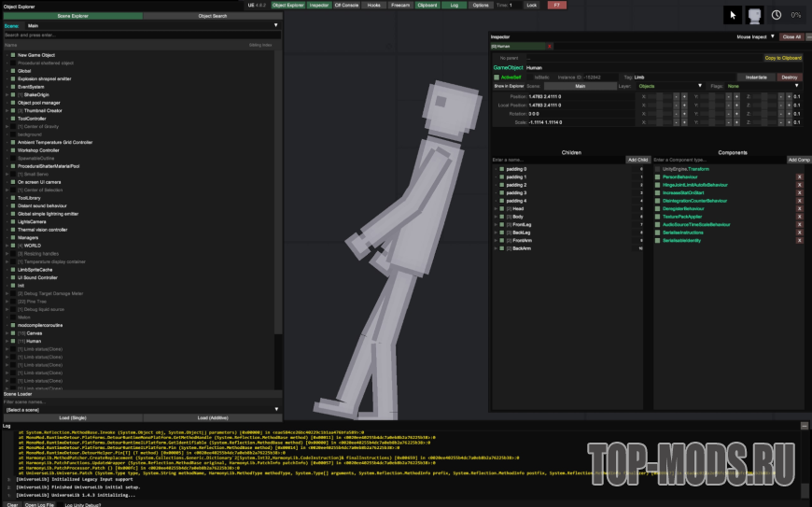Click the Copy to Clipboard button
This screenshot has width=812, height=507.
(783, 58)
